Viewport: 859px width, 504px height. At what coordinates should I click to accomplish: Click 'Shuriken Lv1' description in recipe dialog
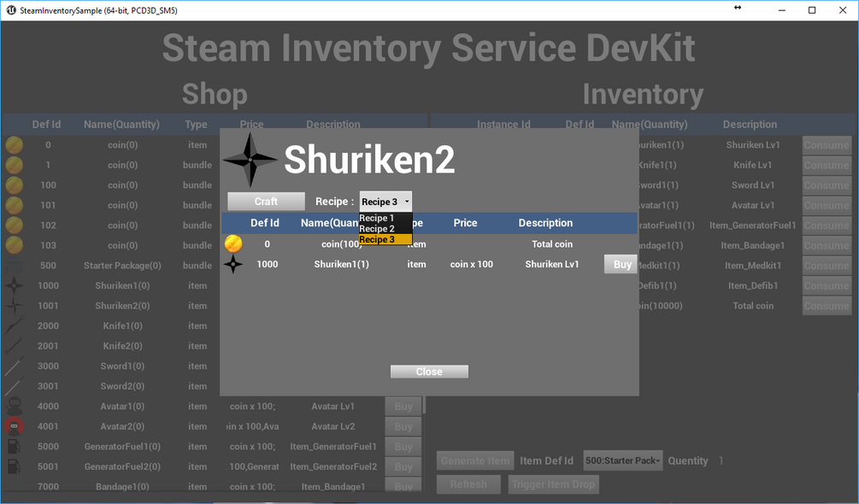[x=551, y=264]
